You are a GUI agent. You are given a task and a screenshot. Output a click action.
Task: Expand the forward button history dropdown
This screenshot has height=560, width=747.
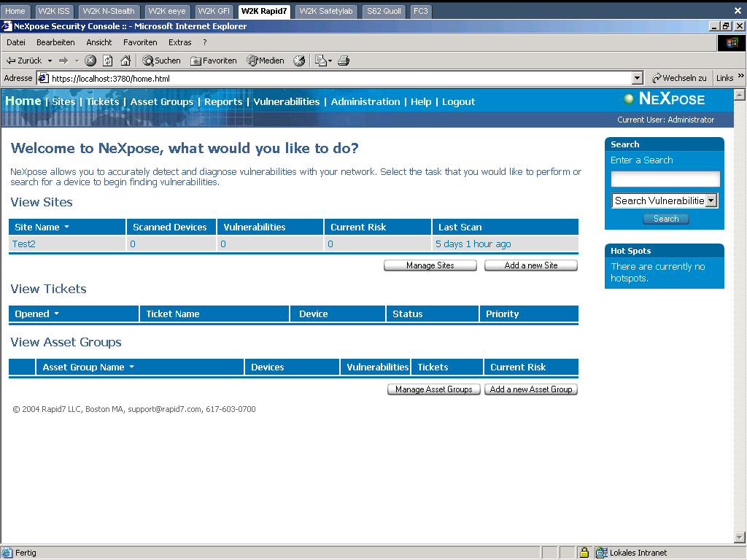pyautogui.click(x=77, y=61)
